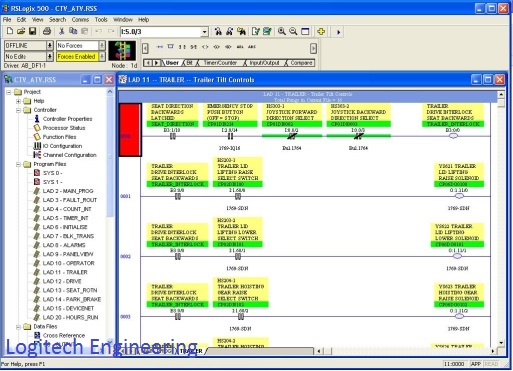
Task: Open the Forces Enabled dropdown
Action: click(x=102, y=56)
